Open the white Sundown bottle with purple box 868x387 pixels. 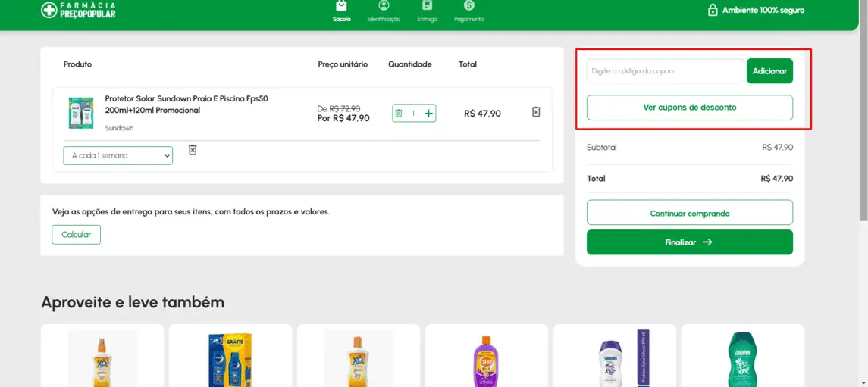(623, 358)
